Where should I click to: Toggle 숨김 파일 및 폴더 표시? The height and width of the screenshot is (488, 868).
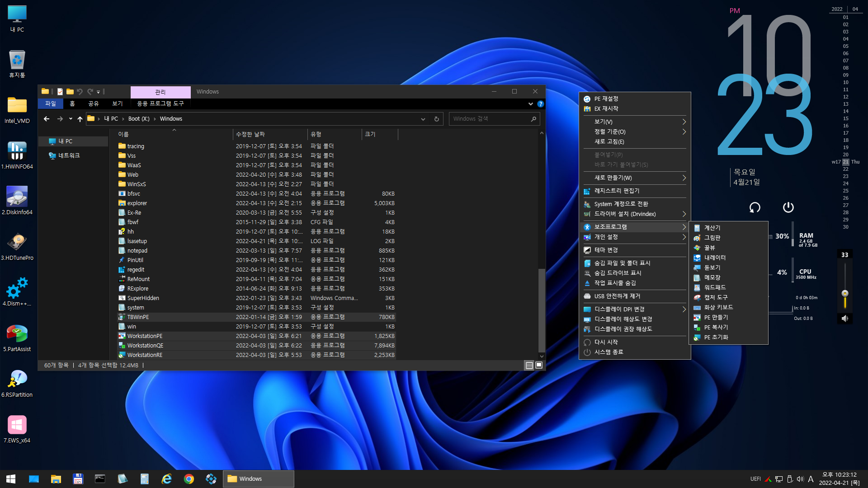635,263
